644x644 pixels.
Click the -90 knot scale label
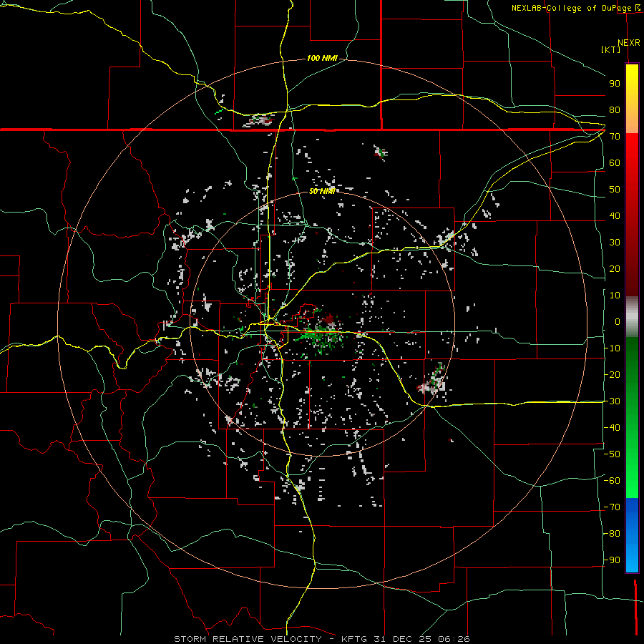(612, 560)
